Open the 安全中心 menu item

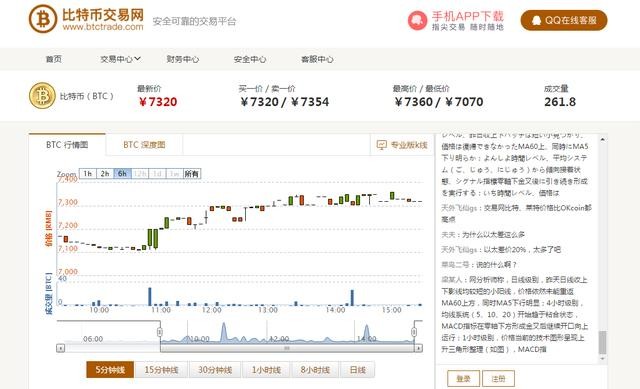pos(250,59)
